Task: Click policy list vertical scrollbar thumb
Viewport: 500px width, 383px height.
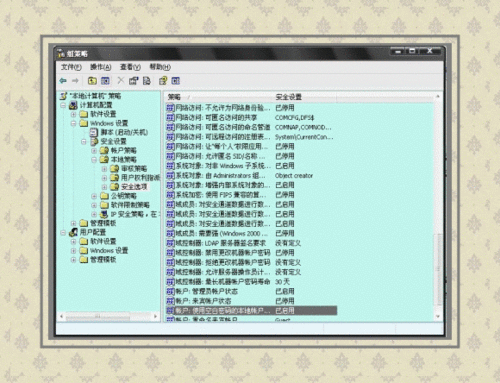Action: coord(438,269)
